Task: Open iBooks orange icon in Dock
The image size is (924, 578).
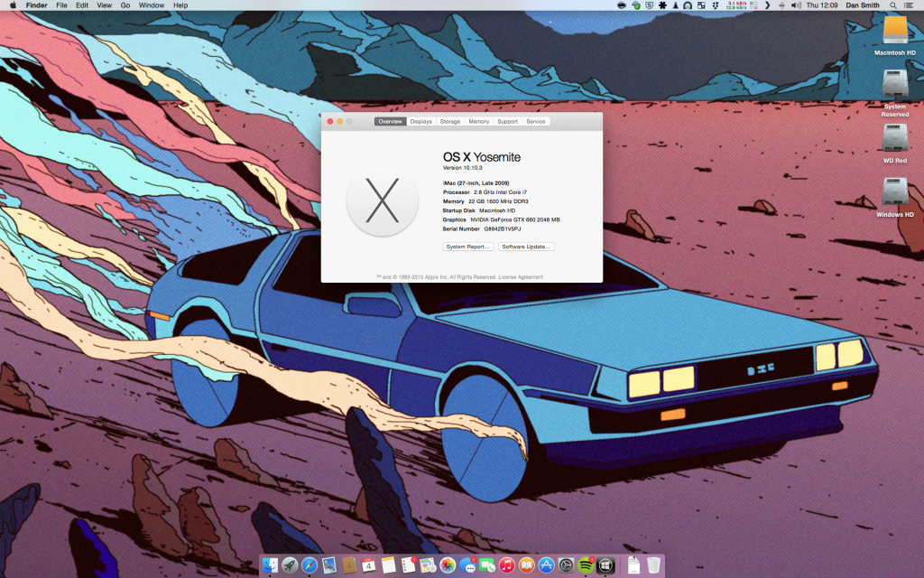Action: [x=527, y=565]
